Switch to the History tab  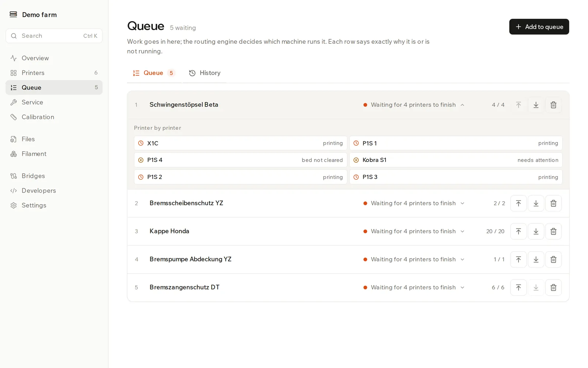[205, 73]
